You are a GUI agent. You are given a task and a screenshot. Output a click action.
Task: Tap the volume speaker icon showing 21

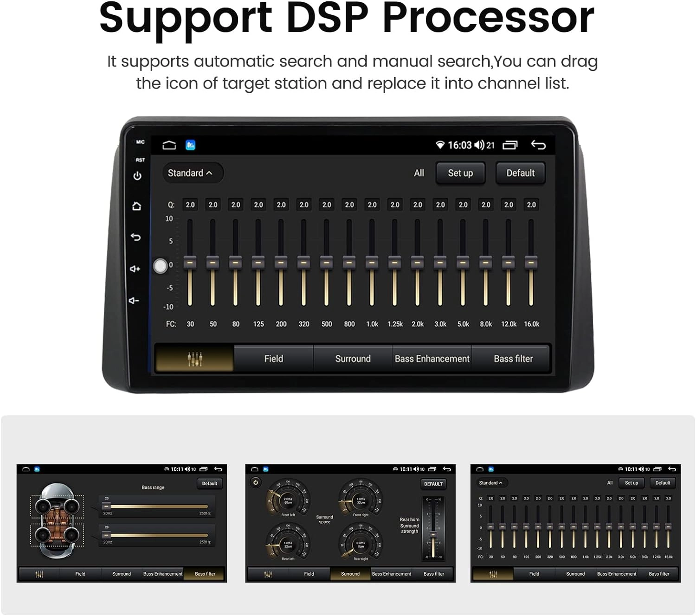tap(479, 145)
